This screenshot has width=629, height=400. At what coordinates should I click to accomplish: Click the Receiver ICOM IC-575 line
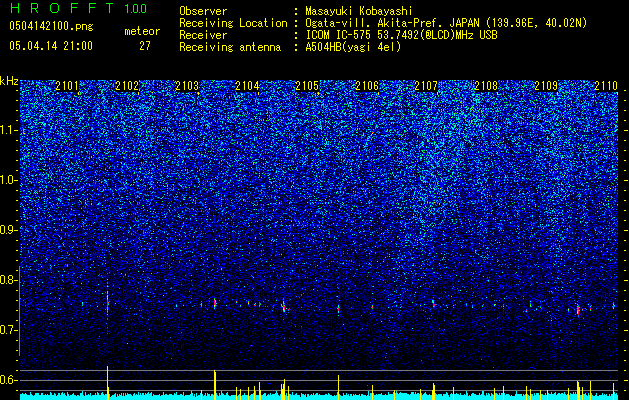401,35
